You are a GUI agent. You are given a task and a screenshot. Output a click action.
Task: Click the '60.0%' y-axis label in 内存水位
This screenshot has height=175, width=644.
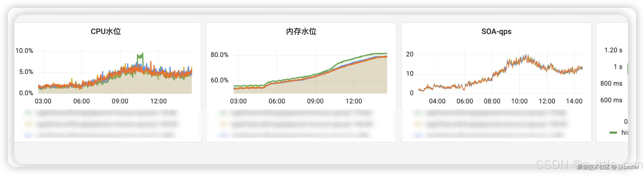(219, 80)
